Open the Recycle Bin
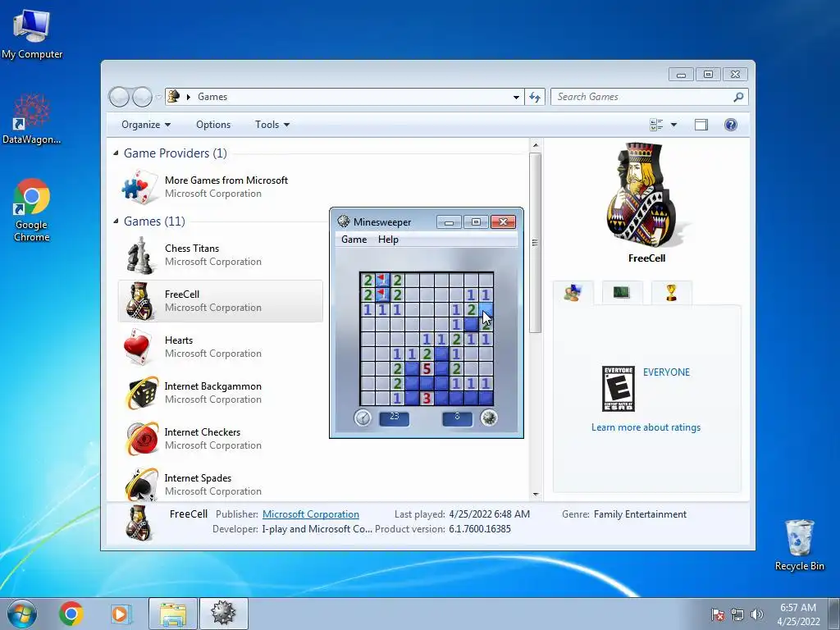Screen dimensions: 840x630 pos(799,545)
